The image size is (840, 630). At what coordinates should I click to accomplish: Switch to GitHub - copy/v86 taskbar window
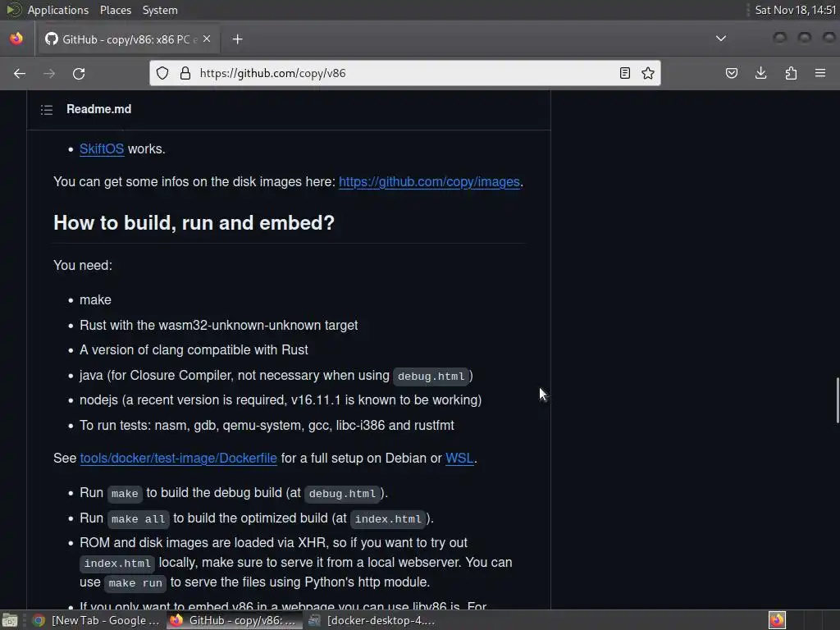click(234, 620)
